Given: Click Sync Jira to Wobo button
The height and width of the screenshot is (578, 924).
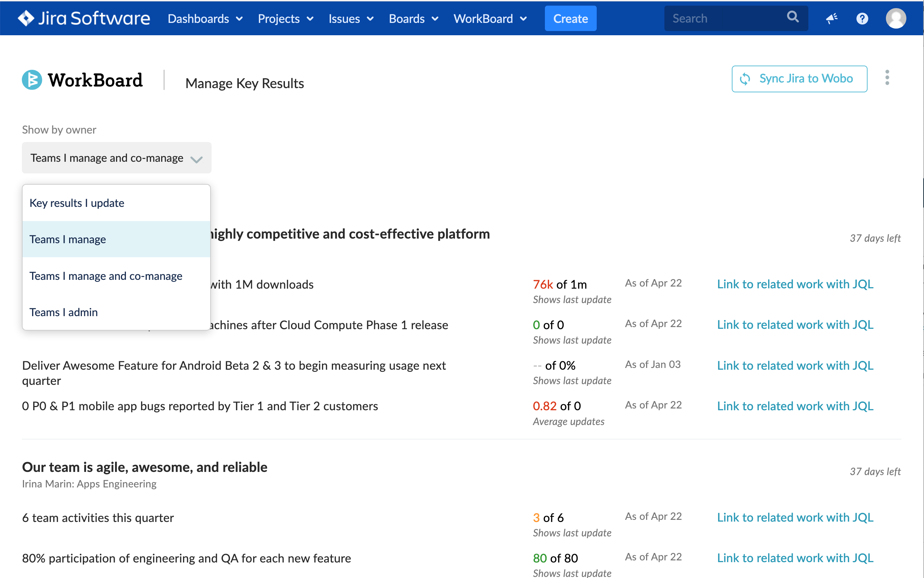Looking at the screenshot, I should (x=799, y=79).
